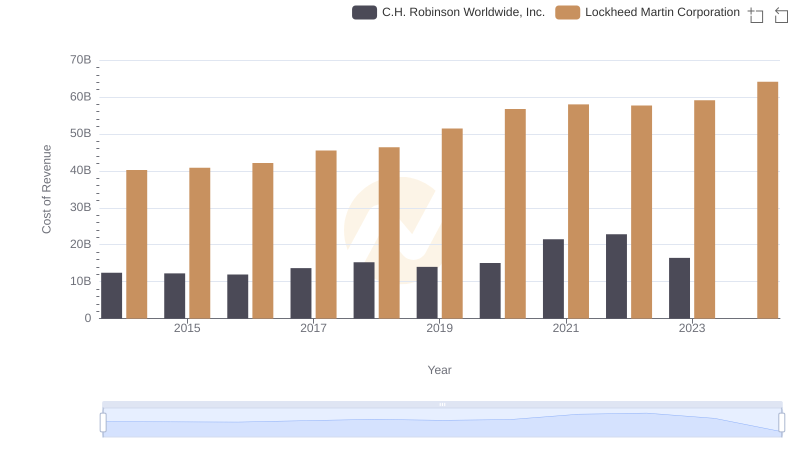Image resolution: width=800 pixels, height=461 pixels.
Task: Click the 2021 x-axis label
Action: click(x=566, y=328)
